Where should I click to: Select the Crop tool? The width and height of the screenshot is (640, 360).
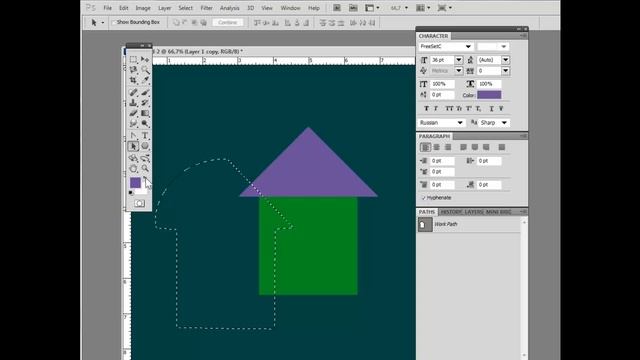coord(133,80)
